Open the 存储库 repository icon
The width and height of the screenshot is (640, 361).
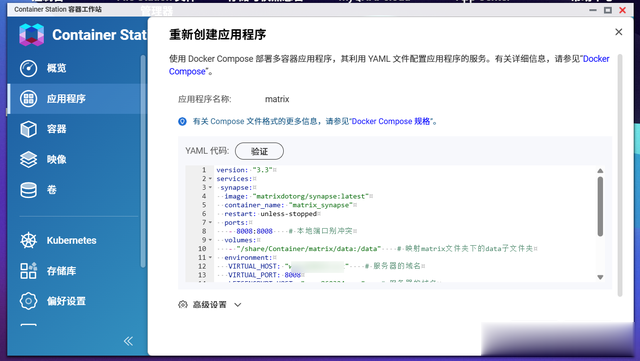tap(29, 271)
